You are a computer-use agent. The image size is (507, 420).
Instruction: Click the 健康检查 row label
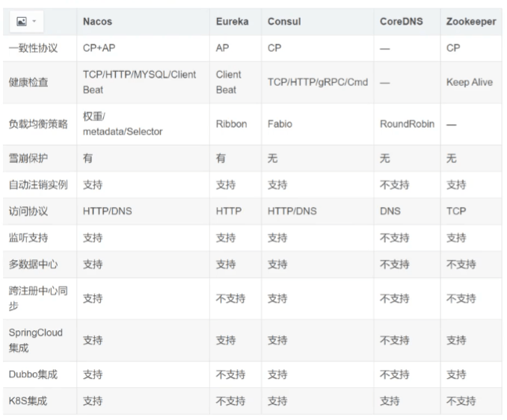[28, 82]
